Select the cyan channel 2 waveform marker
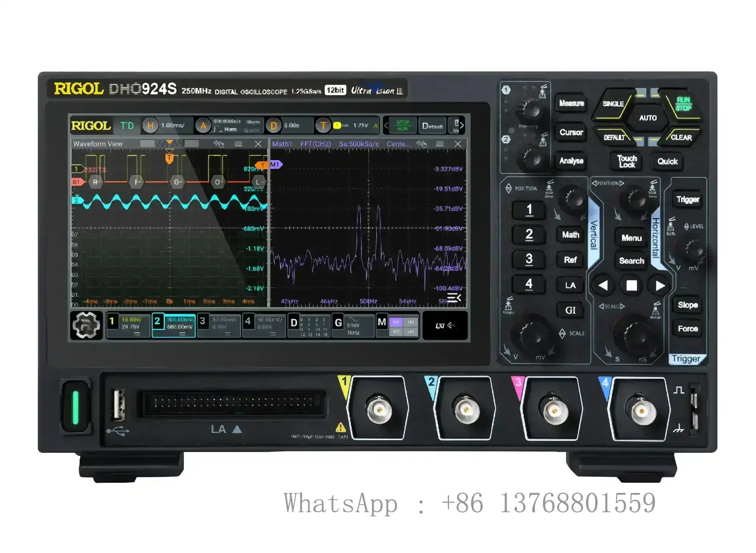 click(77, 201)
